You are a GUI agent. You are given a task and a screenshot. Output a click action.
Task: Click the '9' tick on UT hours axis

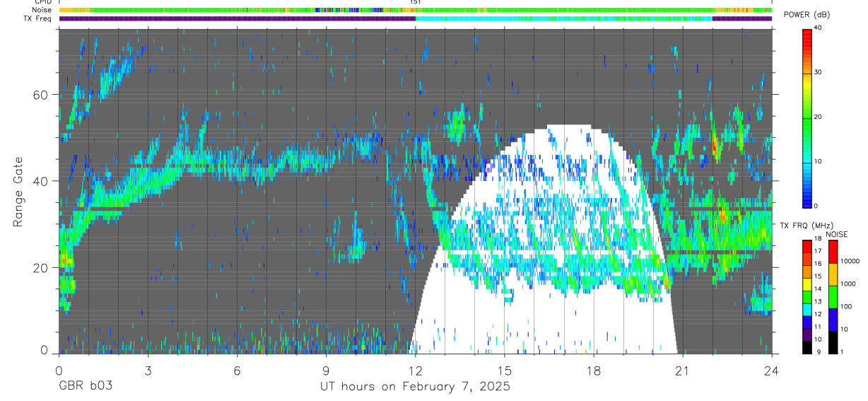[327, 370]
